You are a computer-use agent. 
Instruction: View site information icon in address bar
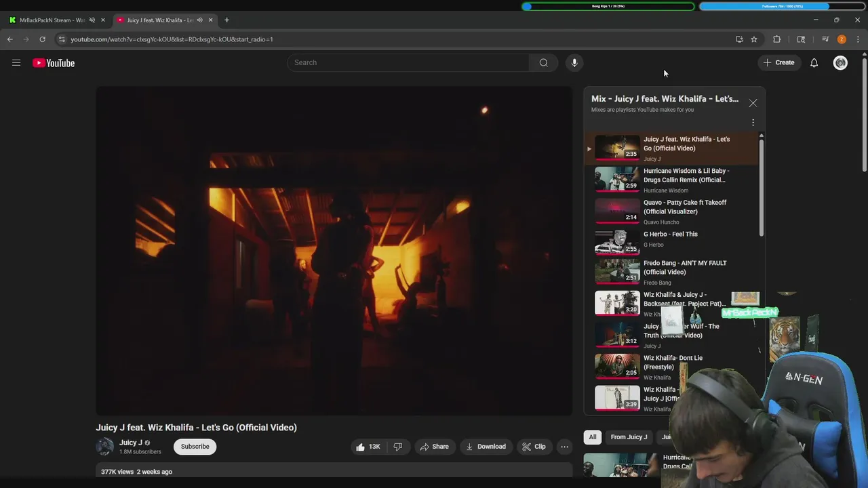pyautogui.click(x=62, y=39)
